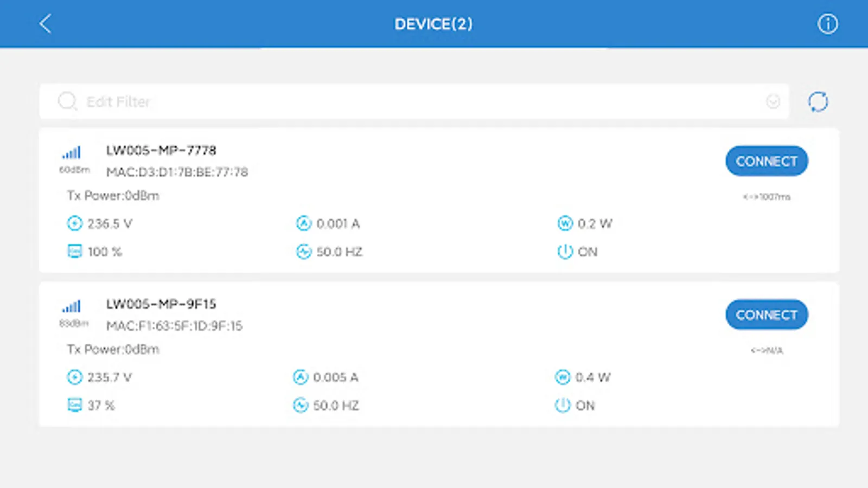Go back using the header arrow
Image resolution: width=868 pixels, height=488 pixels.
46,24
